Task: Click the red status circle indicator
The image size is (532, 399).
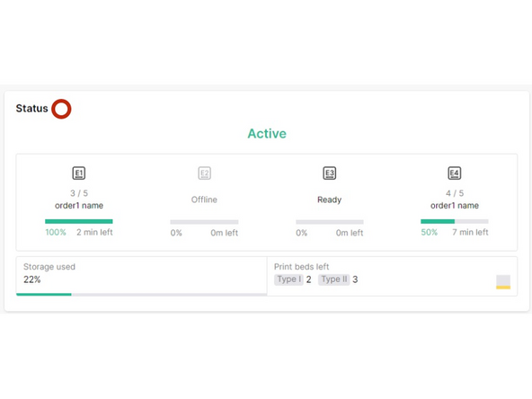Action: coord(61,109)
